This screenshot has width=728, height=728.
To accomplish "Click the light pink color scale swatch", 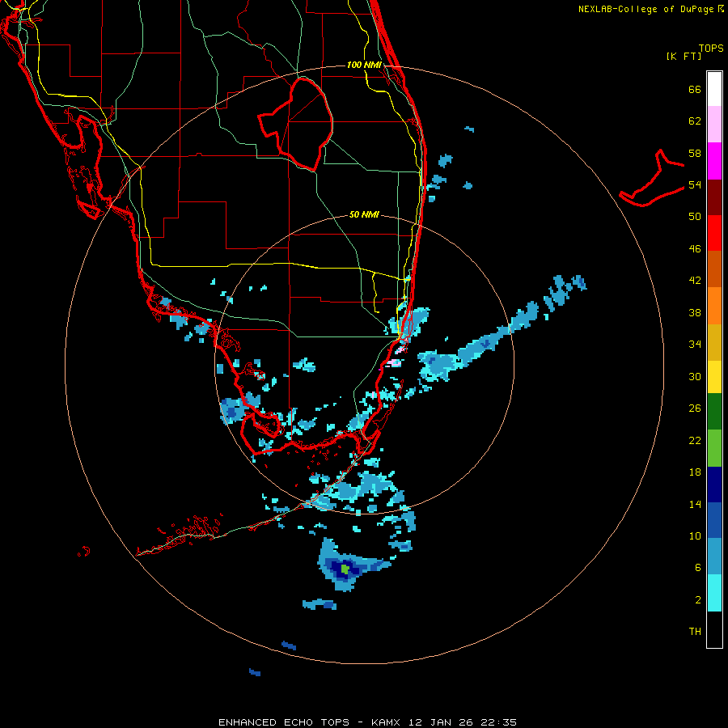I will point(714,125).
